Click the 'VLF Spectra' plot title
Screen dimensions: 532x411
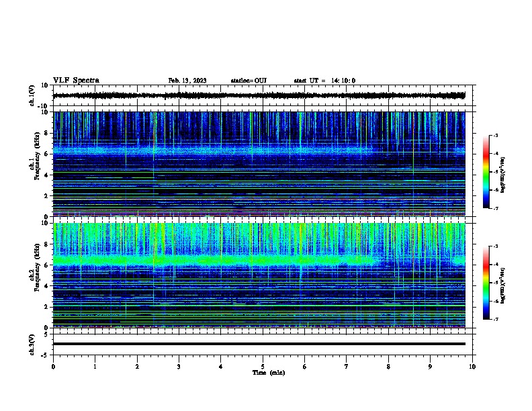76,81
